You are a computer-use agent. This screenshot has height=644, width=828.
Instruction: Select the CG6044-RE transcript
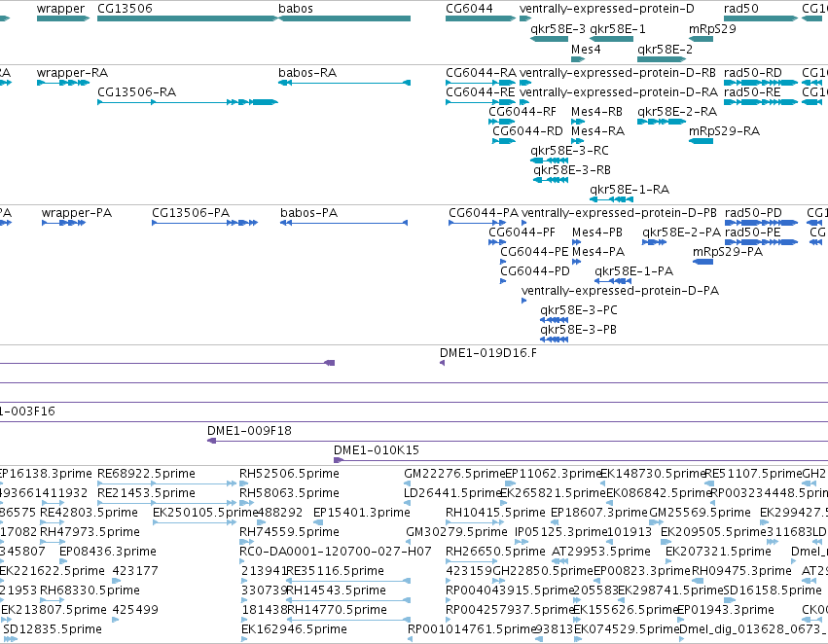tap(481, 102)
